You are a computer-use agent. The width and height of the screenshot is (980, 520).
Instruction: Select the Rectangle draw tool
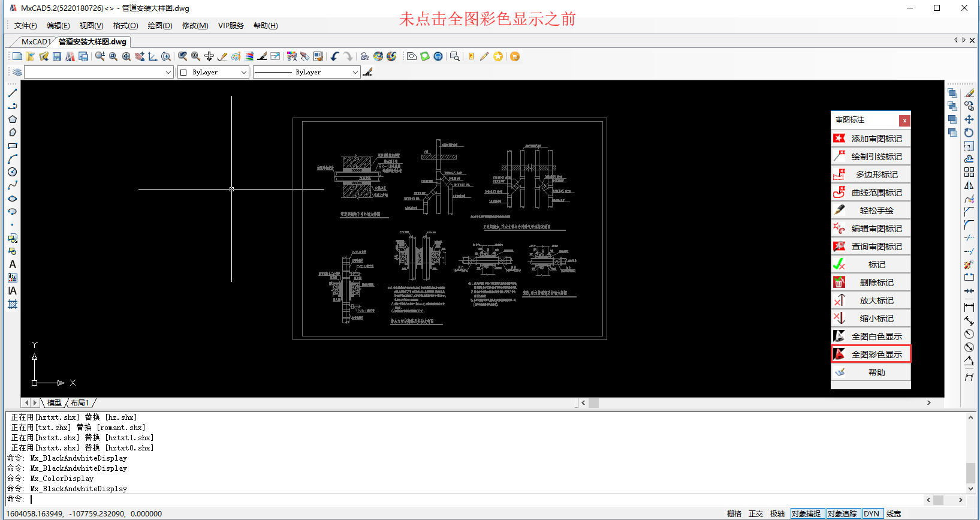click(x=13, y=146)
